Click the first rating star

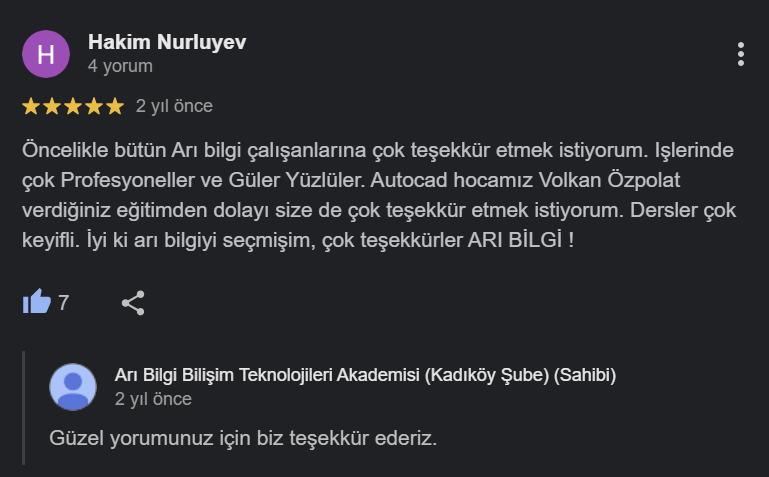[31, 106]
